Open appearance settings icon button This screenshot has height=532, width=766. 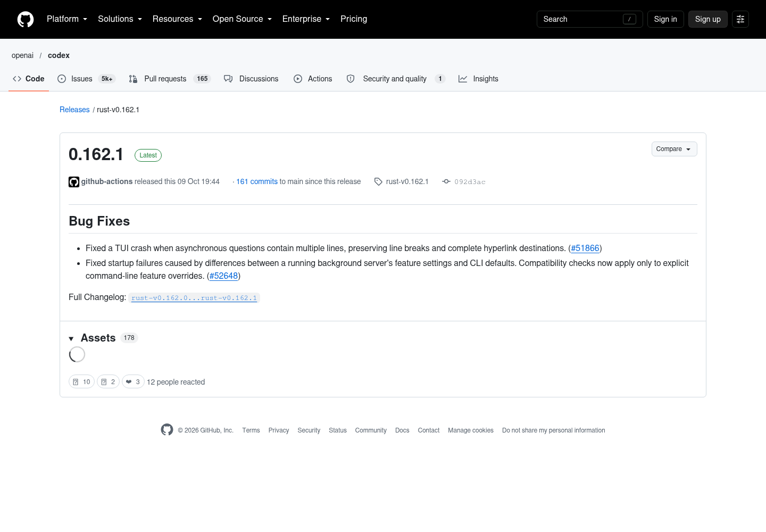[740, 19]
